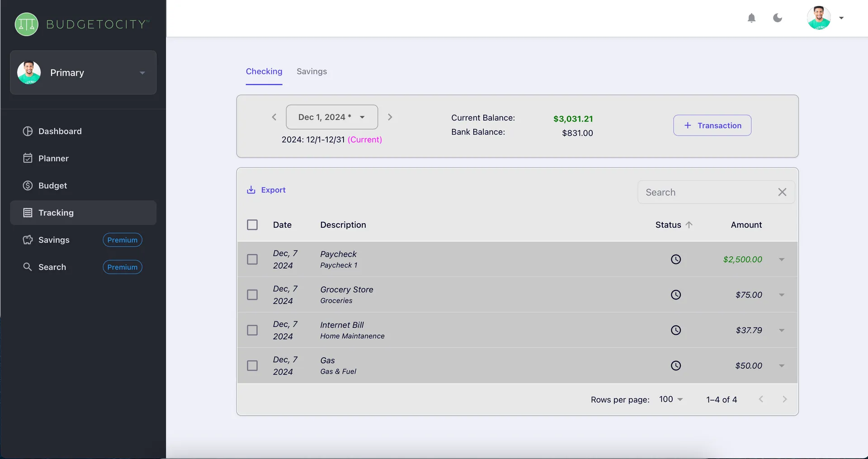Click the Export download icon

(251, 190)
